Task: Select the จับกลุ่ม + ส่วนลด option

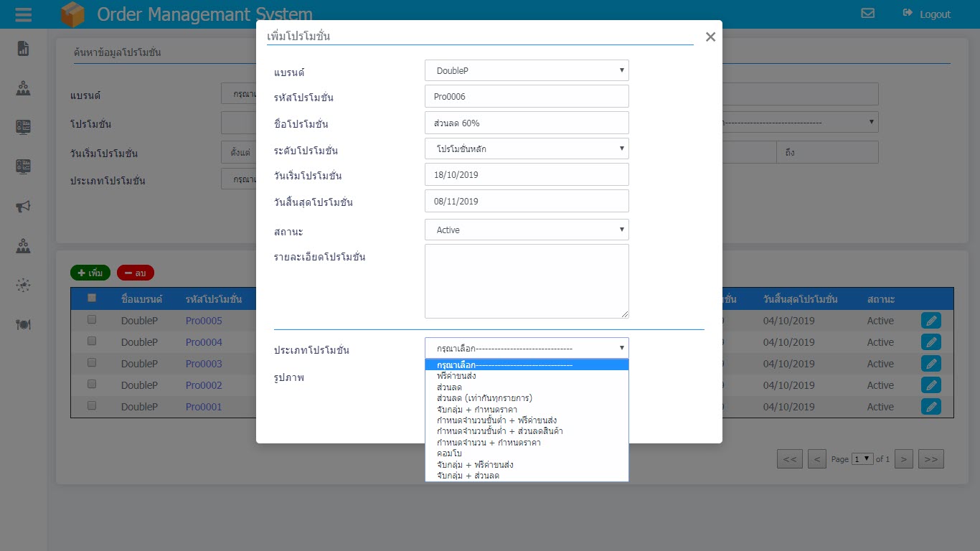Action: 527,476
